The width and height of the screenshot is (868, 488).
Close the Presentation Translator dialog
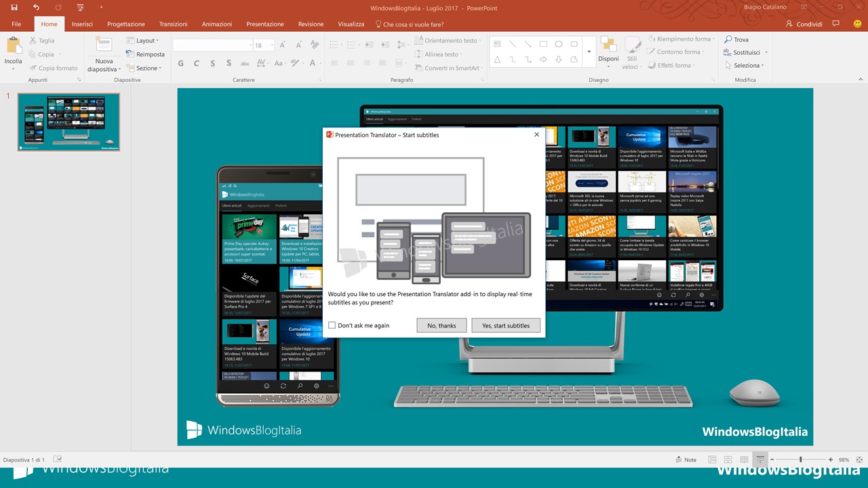tap(536, 135)
